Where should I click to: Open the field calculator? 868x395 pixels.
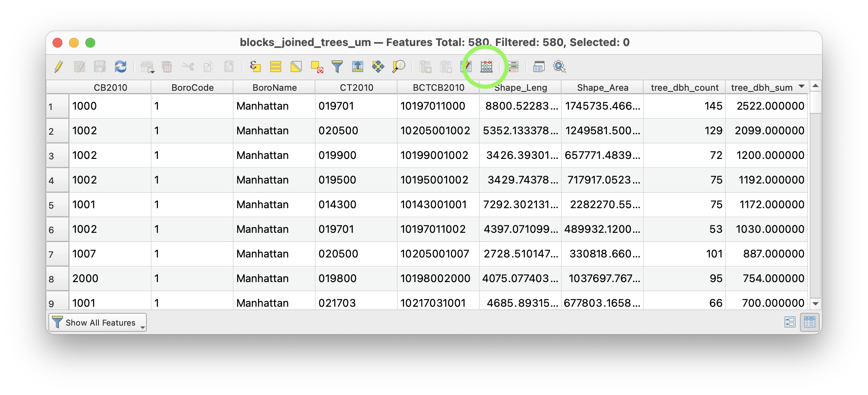pyautogui.click(x=487, y=67)
